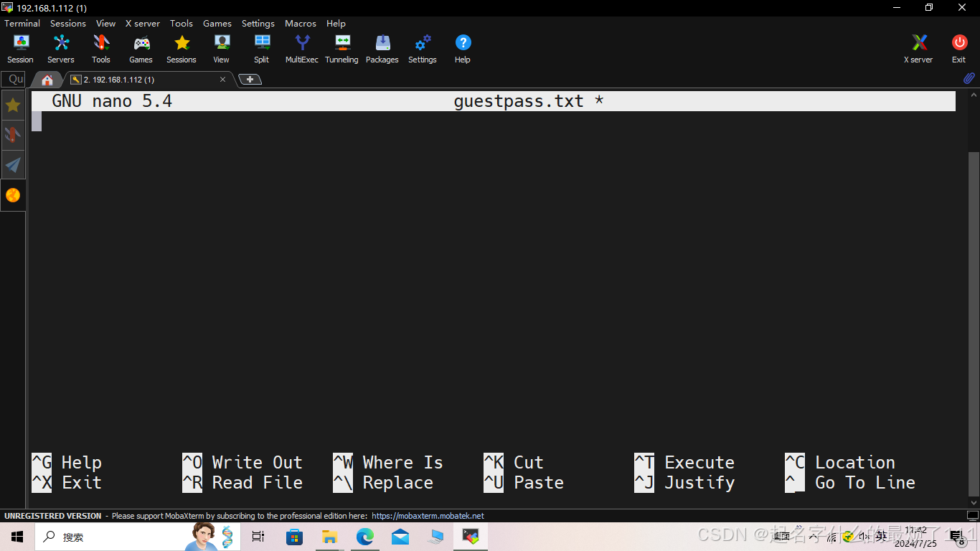Screen dimensions: 980x551
Task: Click the Tools toolbar icon
Action: pos(101,49)
